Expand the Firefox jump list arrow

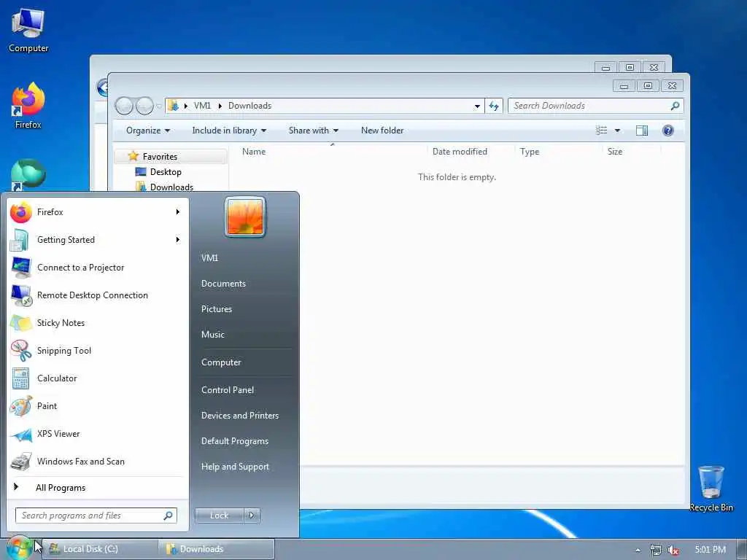178,212
